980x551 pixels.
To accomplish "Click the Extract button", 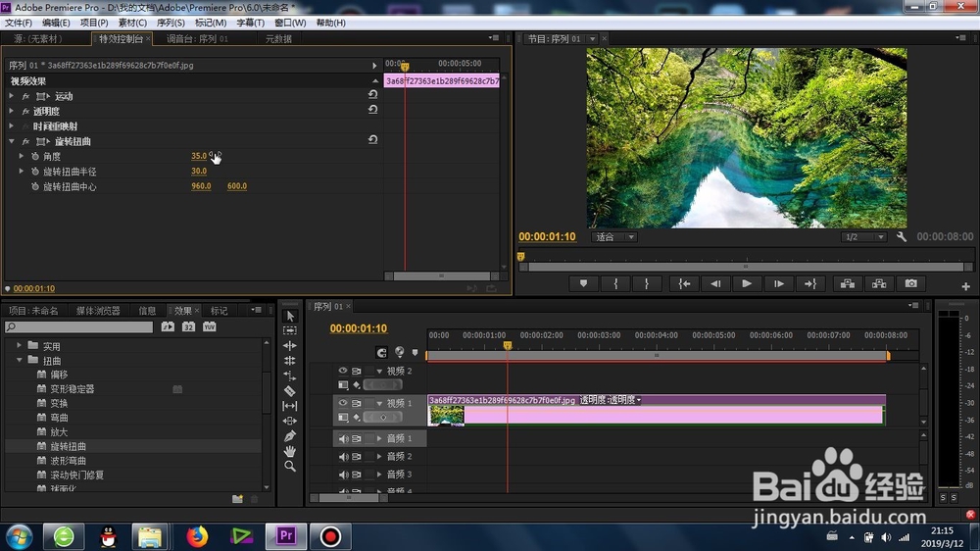I will point(879,284).
